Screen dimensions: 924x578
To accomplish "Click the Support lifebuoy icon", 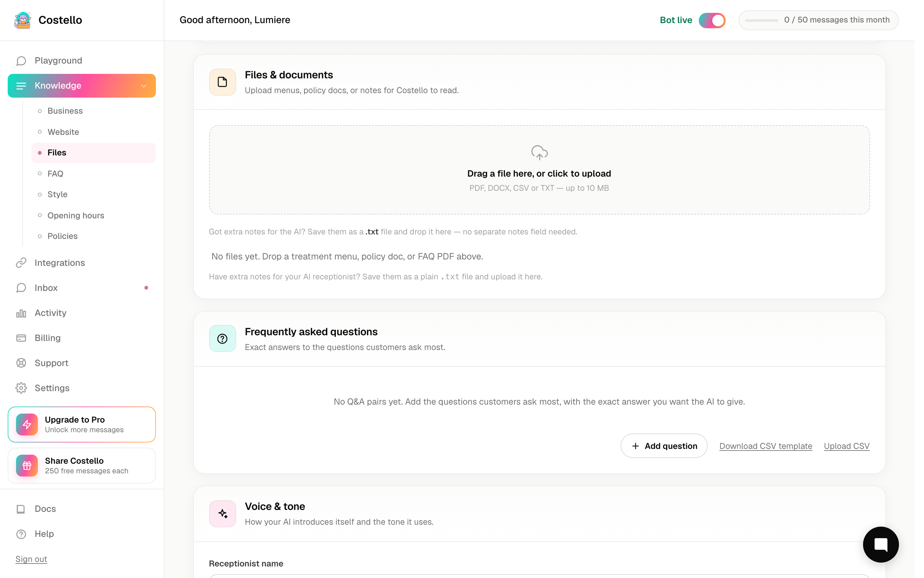I will pyautogui.click(x=21, y=363).
